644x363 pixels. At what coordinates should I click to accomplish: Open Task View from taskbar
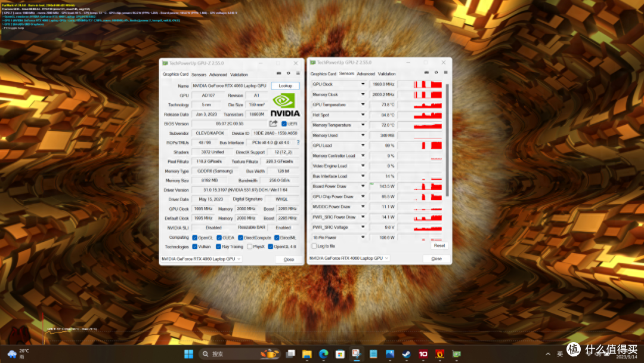[x=291, y=354]
